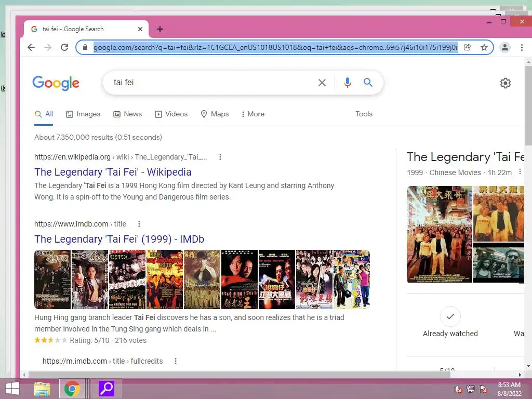The width and height of the screenshot is (532, 399).
Task: Open search Tools options
Action: coord(364,114)
